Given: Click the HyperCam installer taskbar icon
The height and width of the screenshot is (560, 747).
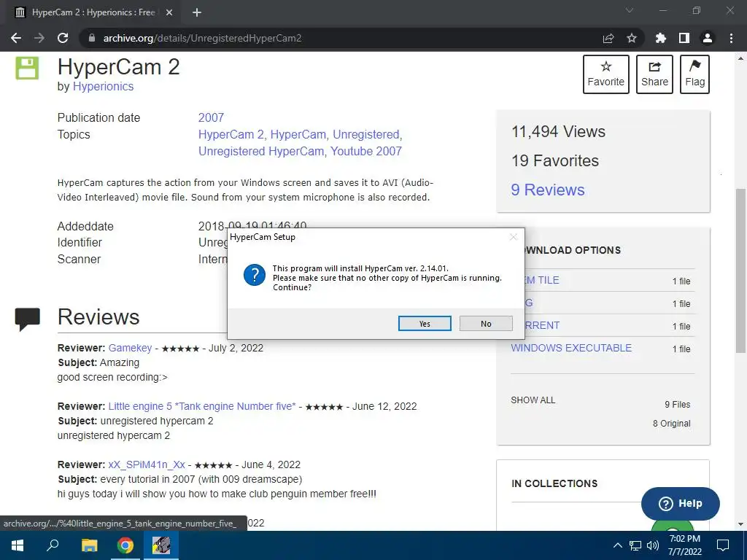Looking at the screenshot, I should click(161, 545).
